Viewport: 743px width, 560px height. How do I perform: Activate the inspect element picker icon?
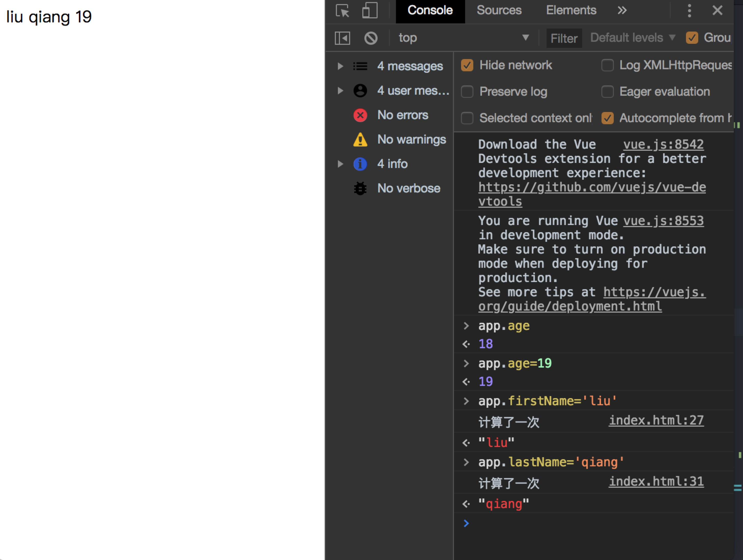[342, 11]
